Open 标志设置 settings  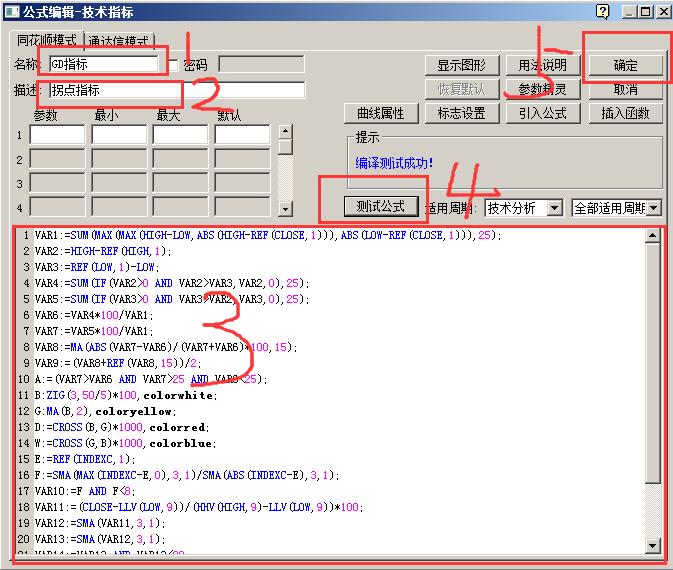[x=462, y=113]
